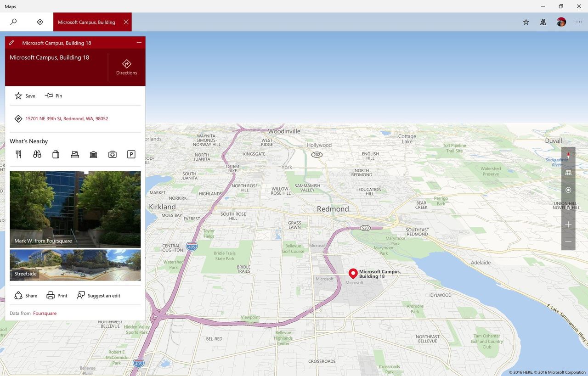Share this place
588x376 pixels.
pos(26,296)
